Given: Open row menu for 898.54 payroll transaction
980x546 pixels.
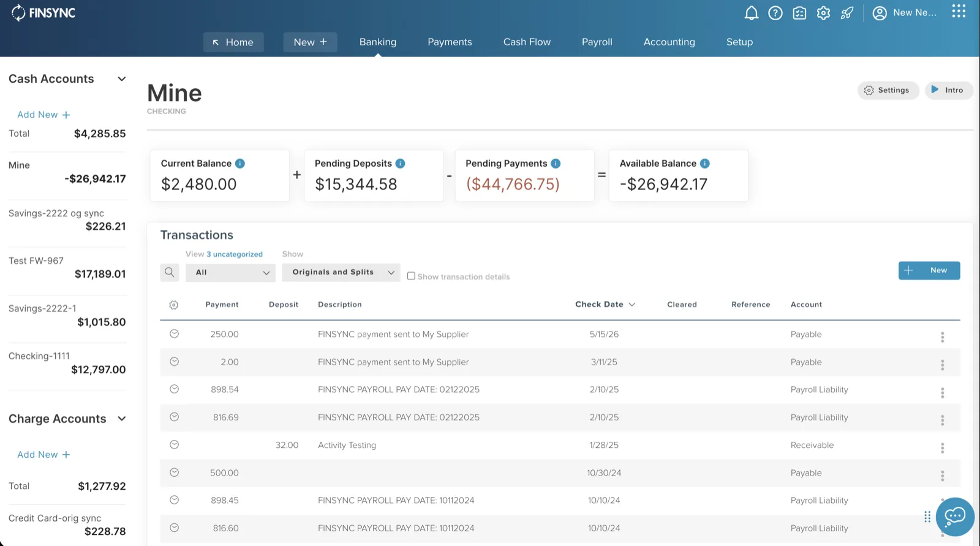Looking at the screenshot, I should click(x=943, y=393).
